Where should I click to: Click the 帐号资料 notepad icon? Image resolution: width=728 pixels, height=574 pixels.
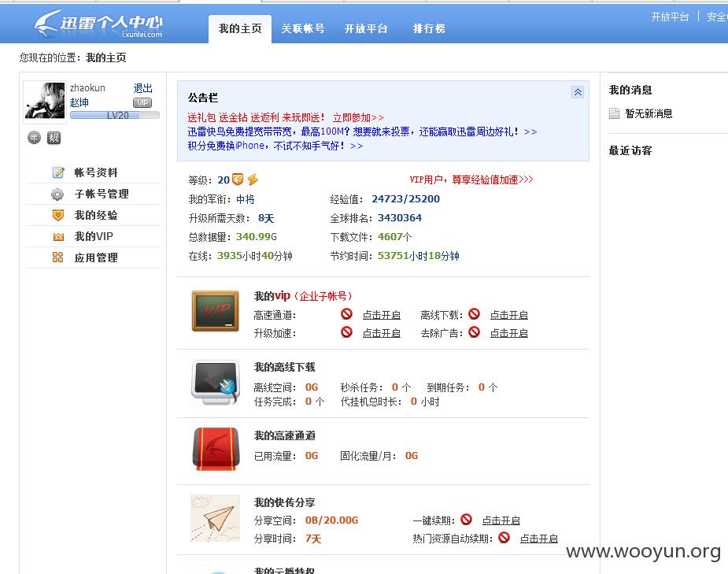(x=58, y=172)
